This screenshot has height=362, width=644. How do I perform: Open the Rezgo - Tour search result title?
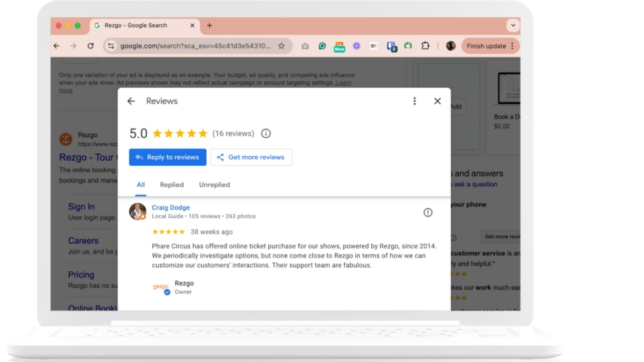pyautogui.click(x=88, y=158)
